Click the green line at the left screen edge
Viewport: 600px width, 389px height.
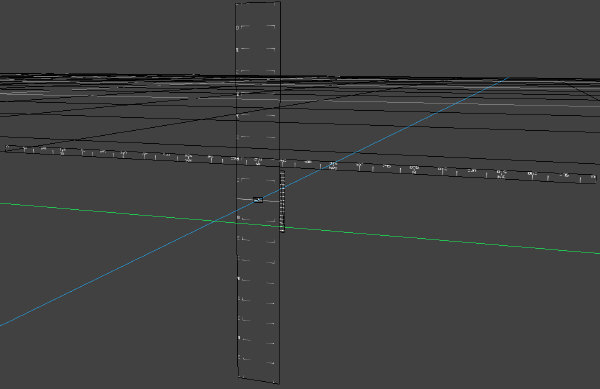tap(2, 203)
